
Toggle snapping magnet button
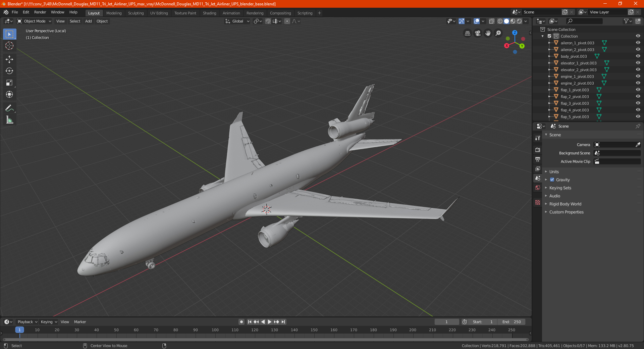tap(268, 21)
